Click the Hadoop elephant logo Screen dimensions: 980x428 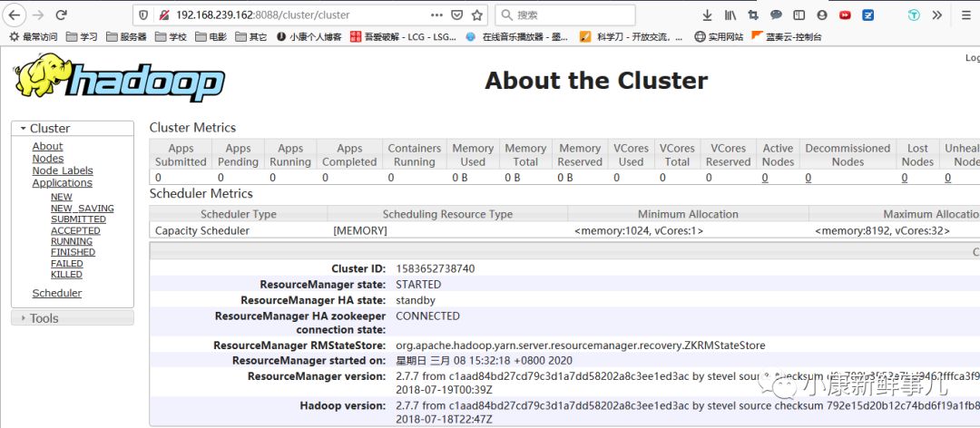pos(120,76)
